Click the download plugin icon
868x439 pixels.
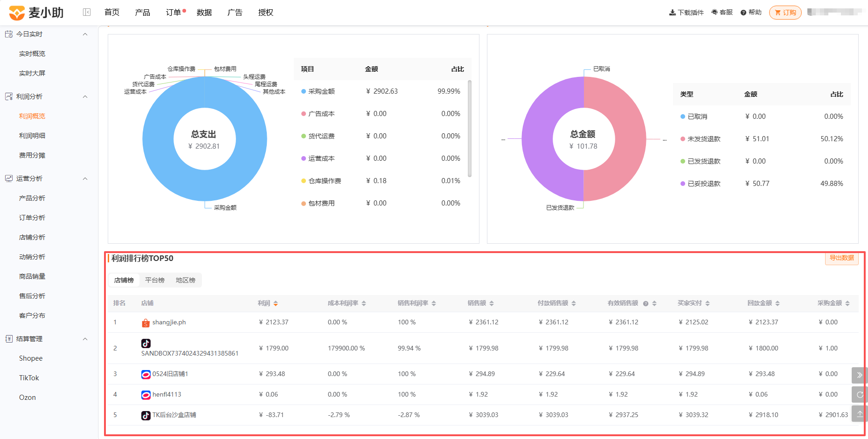tap(672, 13)
